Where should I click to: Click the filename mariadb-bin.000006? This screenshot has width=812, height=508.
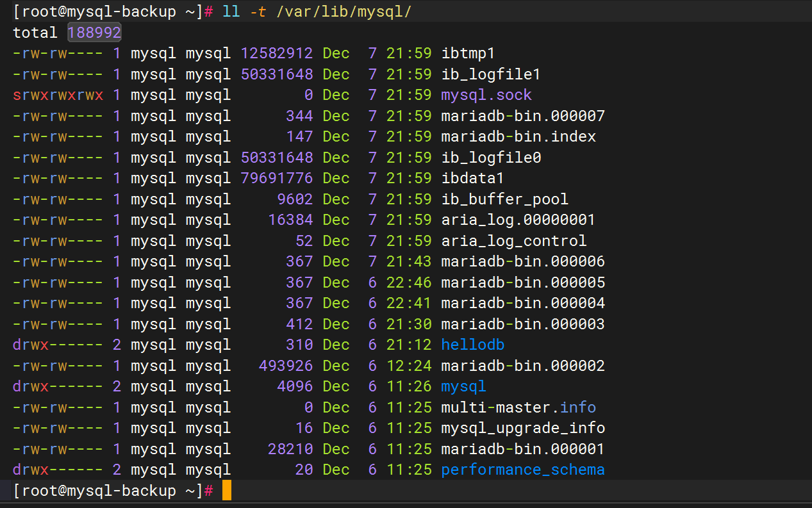(523, 262)
